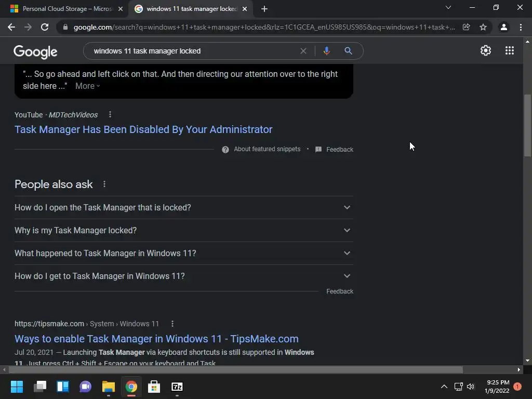Launch Teams Chat from taskbar

(86, 387)
